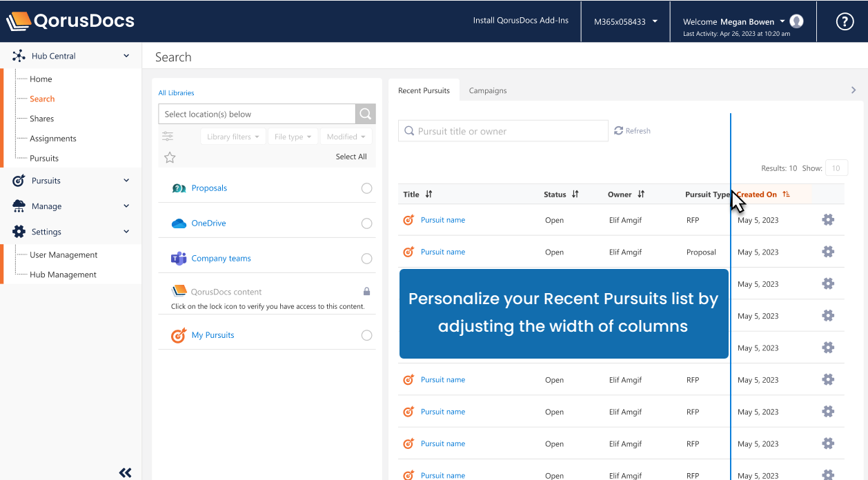Screen dimensions: 868x480
Task: Open Assignments in the sidebar
Action: pyautogui.click(x=53, y=139)
